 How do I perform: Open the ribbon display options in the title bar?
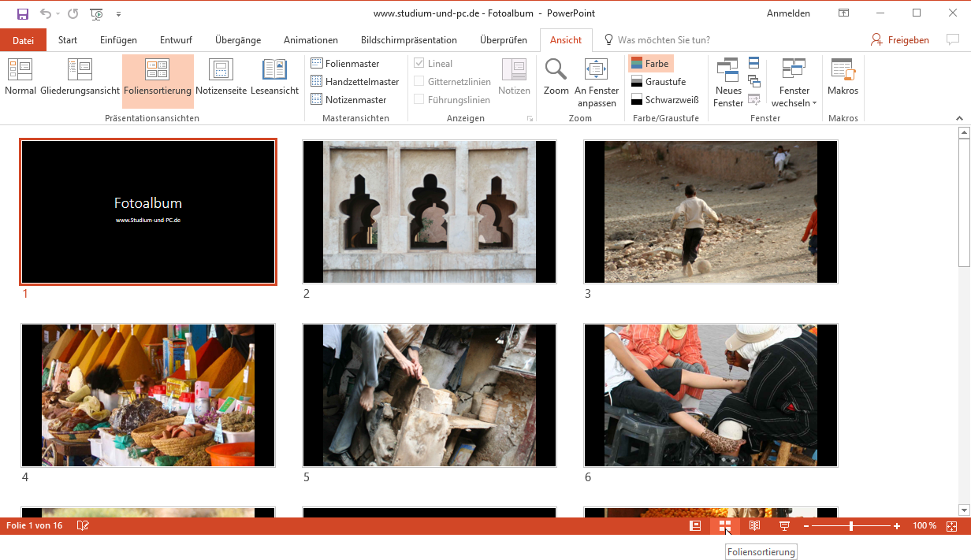pos(844,13)
